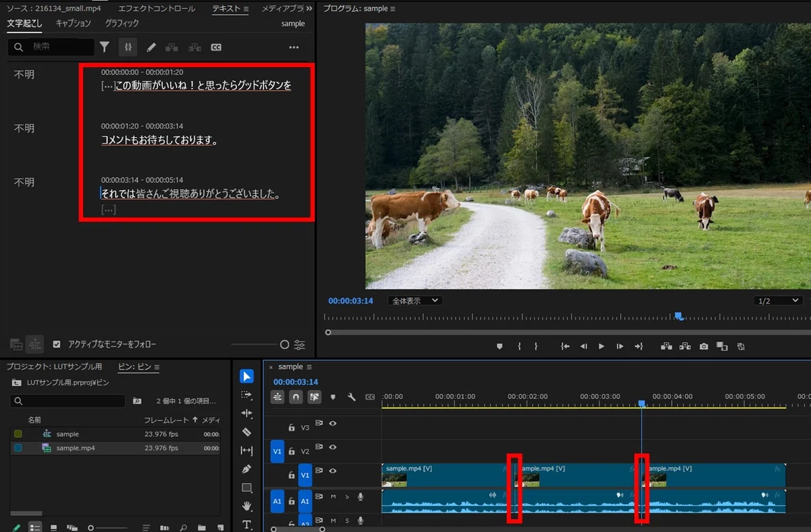The height and width of the screenshot is (532, 811).
Task: Go to In point
Action: click(566, 346)
